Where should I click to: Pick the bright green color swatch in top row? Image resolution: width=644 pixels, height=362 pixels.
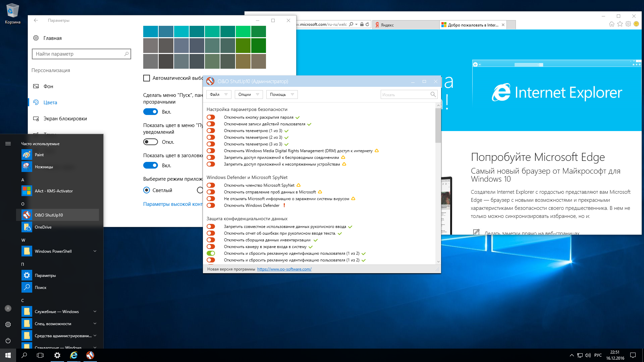coord(243,32)
